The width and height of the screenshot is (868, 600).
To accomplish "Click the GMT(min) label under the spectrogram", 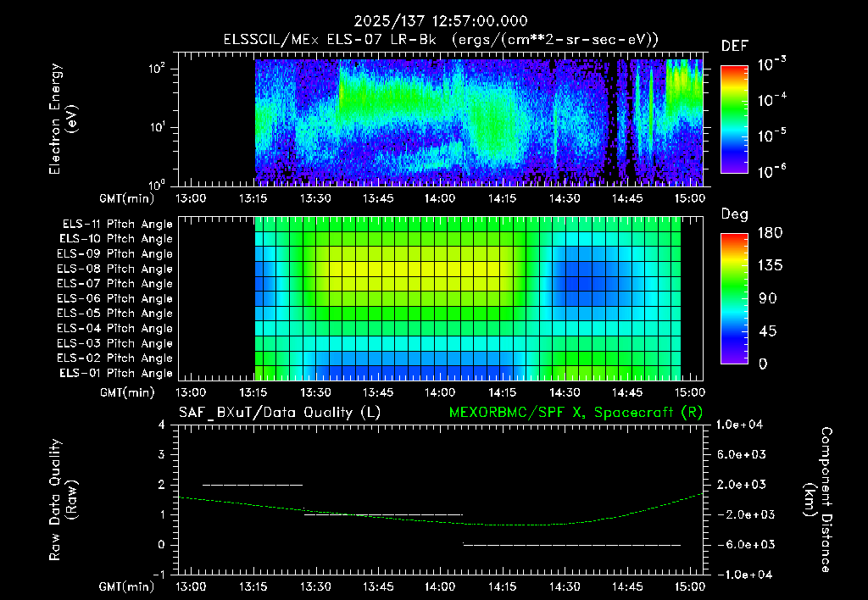I will pos(127,198).
